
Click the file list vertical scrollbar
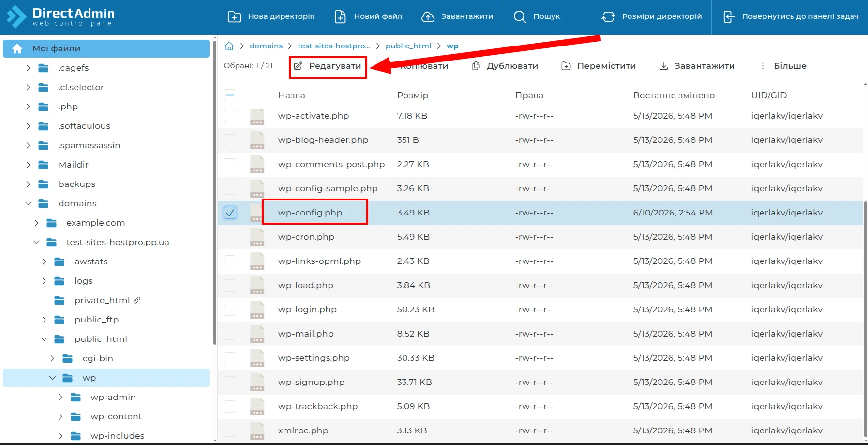(x=865, y=320)
